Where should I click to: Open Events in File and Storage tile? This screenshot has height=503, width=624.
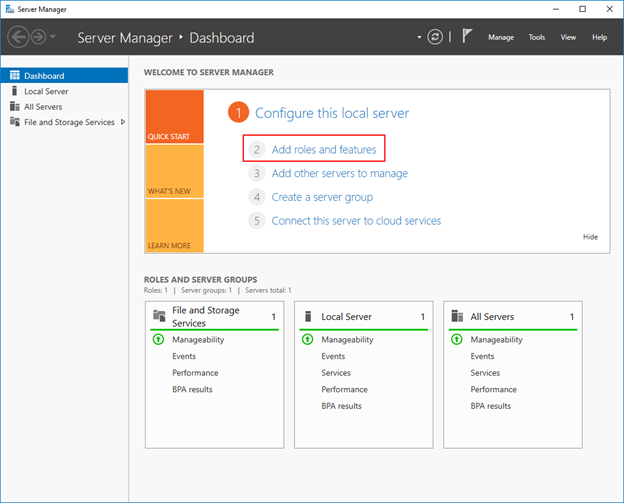point(184,356)
